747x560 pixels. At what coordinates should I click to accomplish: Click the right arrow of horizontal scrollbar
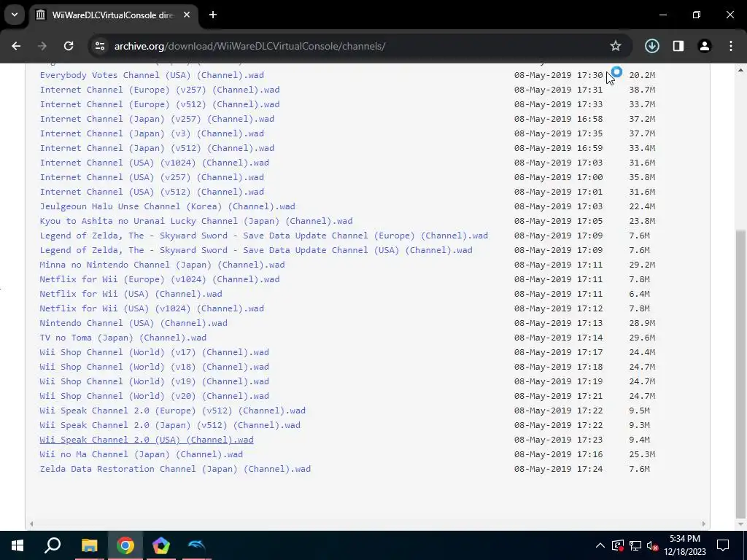[704, 524]
